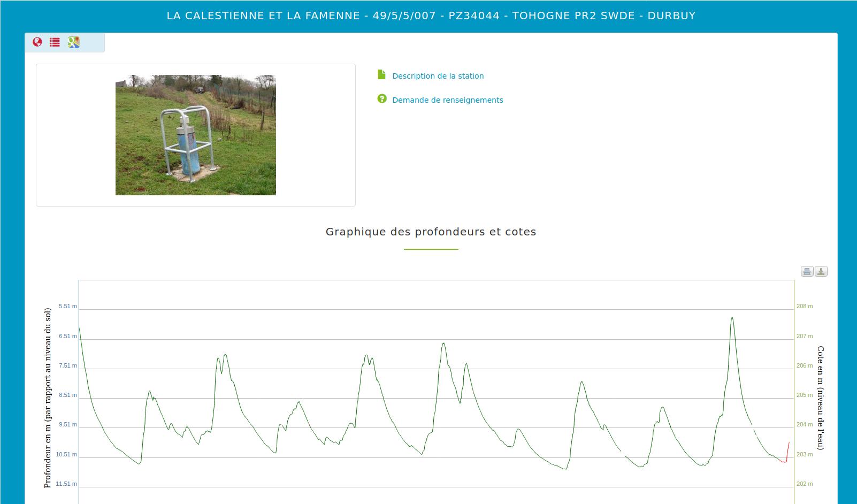Open Demande de renseignements link

(448, 100)
